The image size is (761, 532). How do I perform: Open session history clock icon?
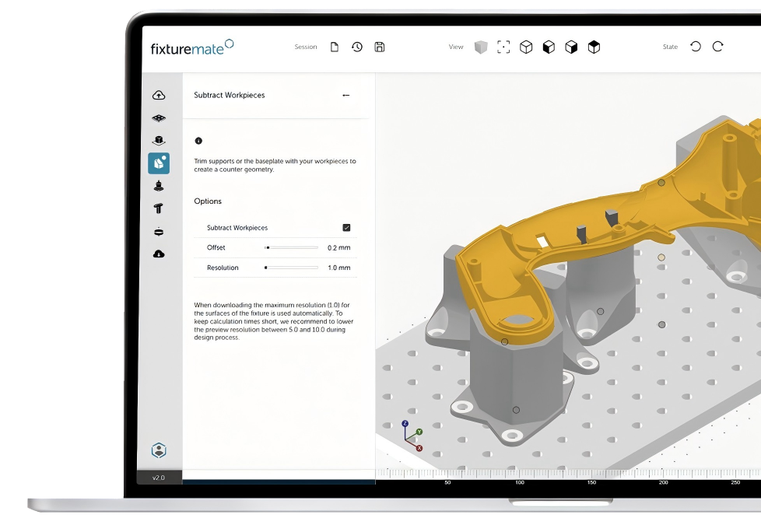tap(357, 47)
